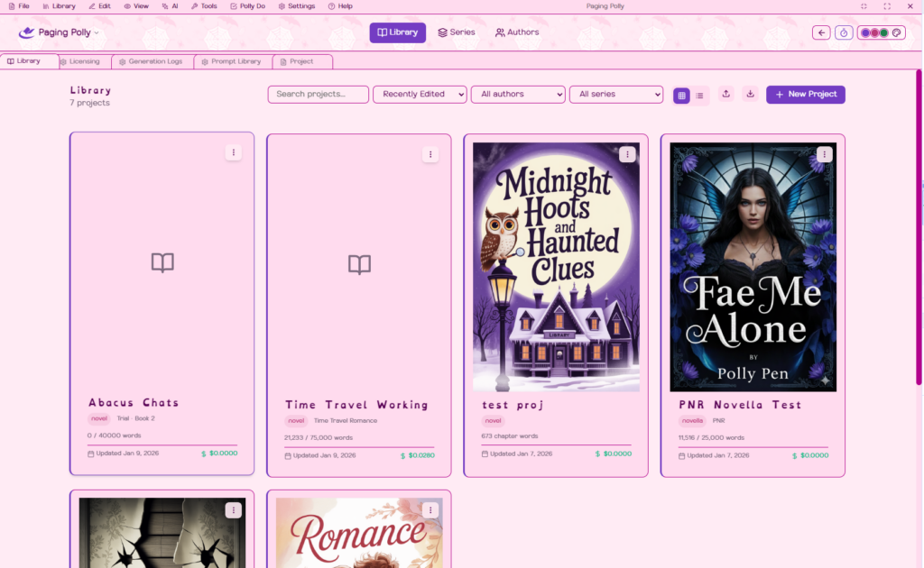The image size is (924, 568).
Task: Click the Abacus Chats book placeholder icon
Action: (x=162, y=262)
